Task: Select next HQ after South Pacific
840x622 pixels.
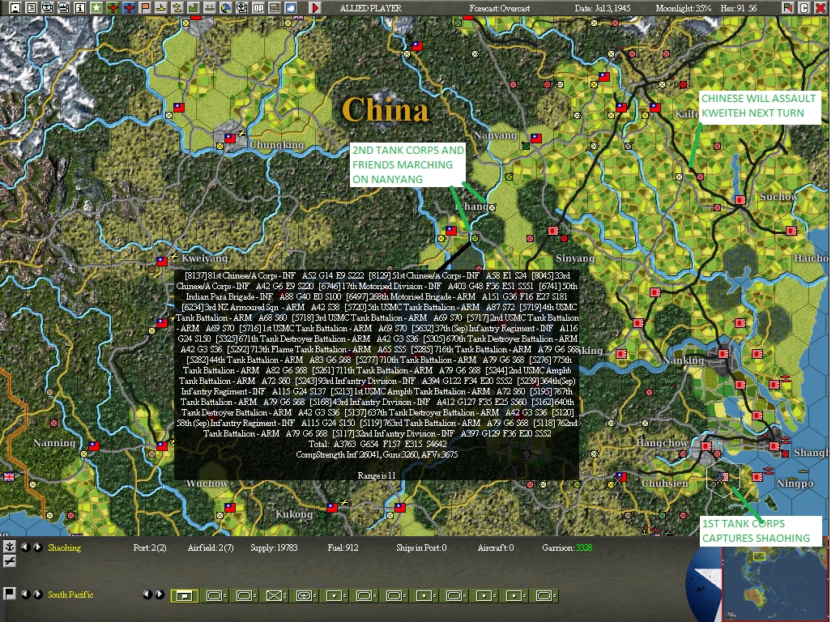Action: pyautogui.click(x=37, y=594)
